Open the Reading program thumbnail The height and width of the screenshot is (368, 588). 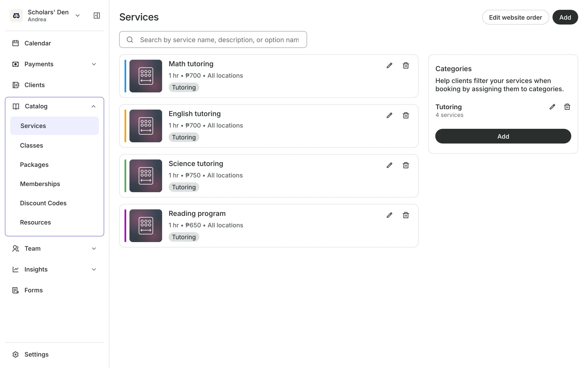(x=146, y=226)
